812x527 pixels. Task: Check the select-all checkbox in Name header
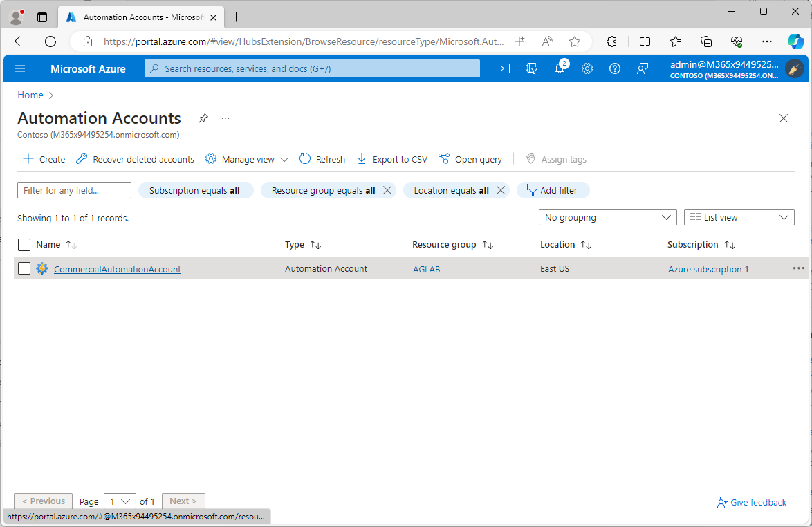pos(24,244)
